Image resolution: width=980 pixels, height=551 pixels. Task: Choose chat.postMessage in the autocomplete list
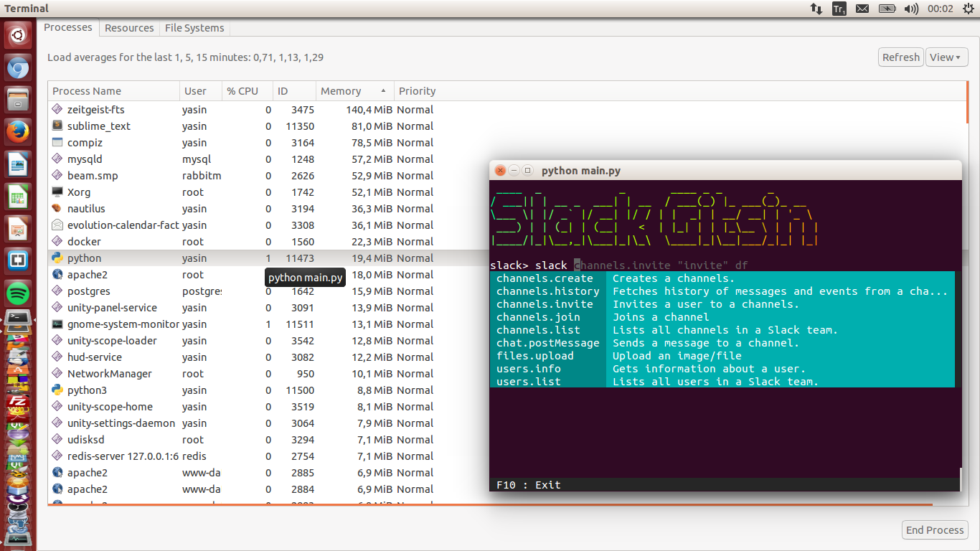coord(722,343)
